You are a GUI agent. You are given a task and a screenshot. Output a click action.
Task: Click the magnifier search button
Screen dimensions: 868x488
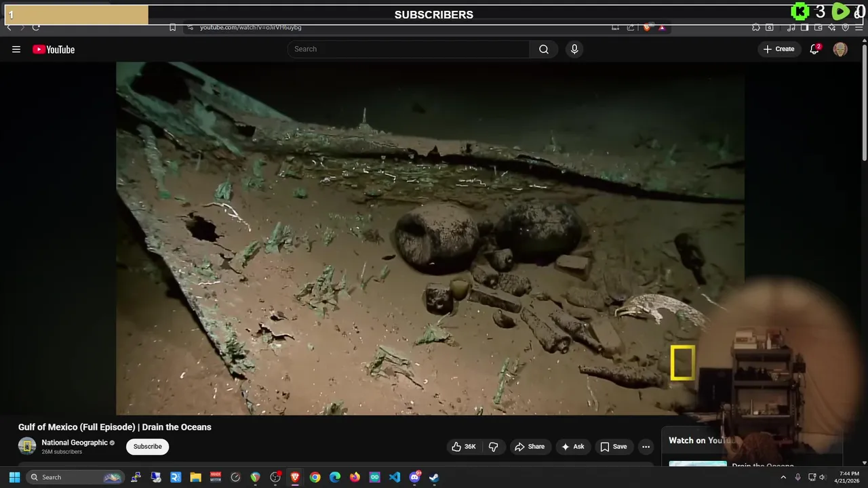point(544,49)
